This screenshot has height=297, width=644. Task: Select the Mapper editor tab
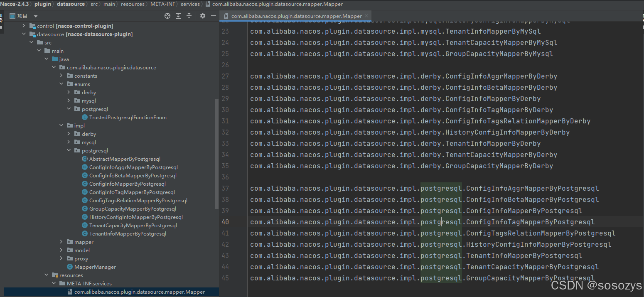pos(296,16)
